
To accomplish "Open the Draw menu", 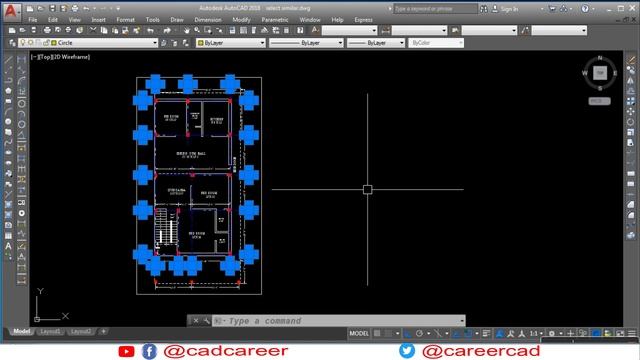I will click(177, 20).
